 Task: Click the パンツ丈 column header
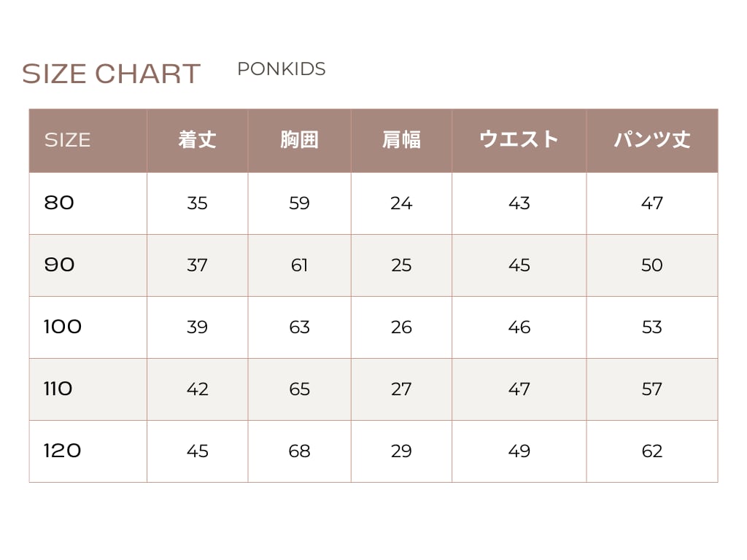[651, 140]
